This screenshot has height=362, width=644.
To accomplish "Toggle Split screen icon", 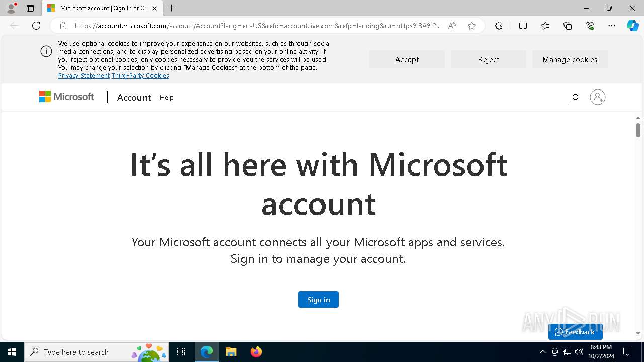I will [523, 26].
